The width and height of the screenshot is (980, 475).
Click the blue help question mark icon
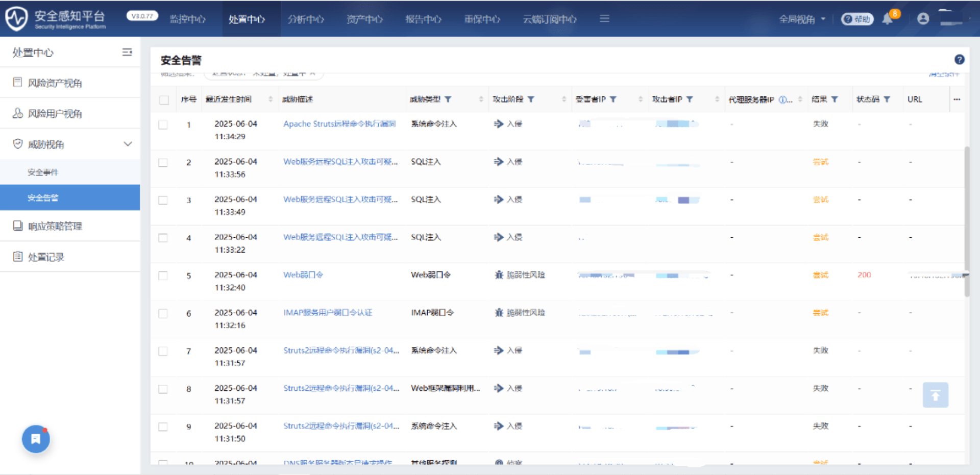(x=960, y=60)
